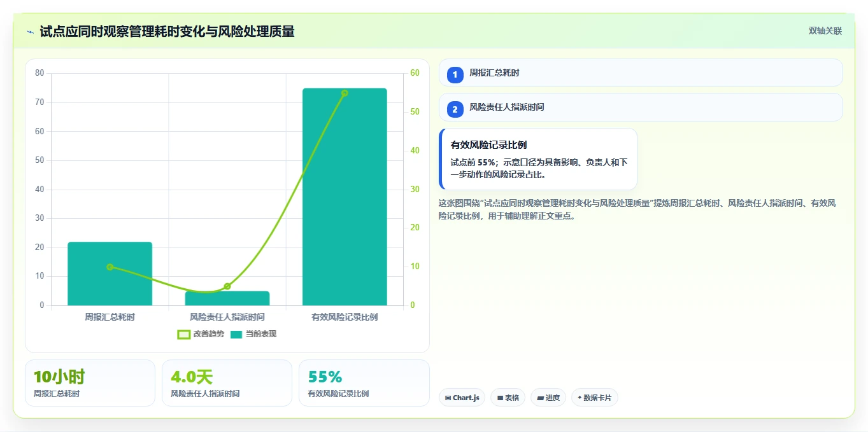Click the trend line point above 周报汇总耗时
Image resolution: width=868 pixels, height=432 pixels.
[110, 267]
